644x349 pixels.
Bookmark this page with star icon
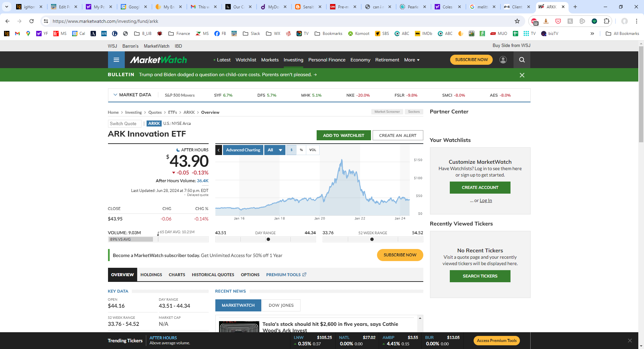coord(517,21)
